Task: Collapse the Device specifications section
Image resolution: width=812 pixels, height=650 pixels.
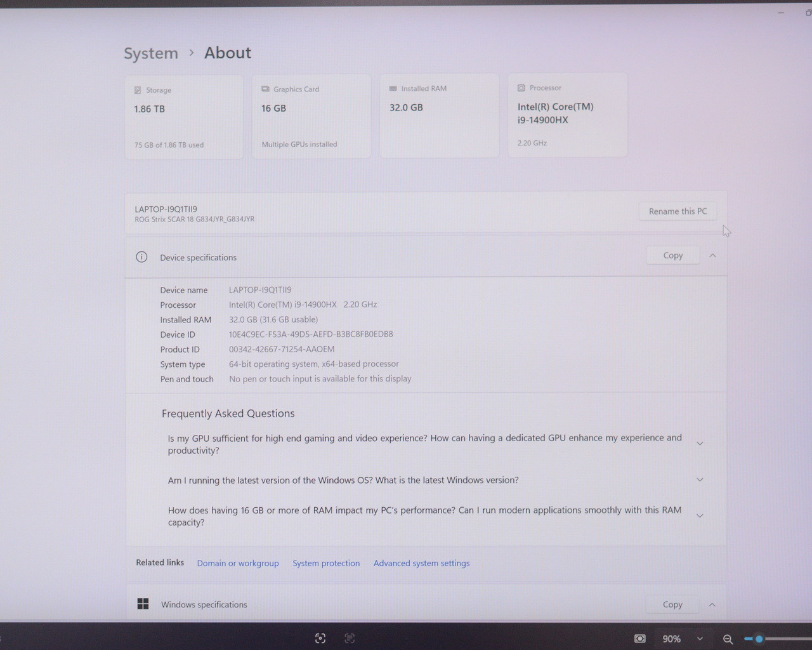Action: point(712,255)
